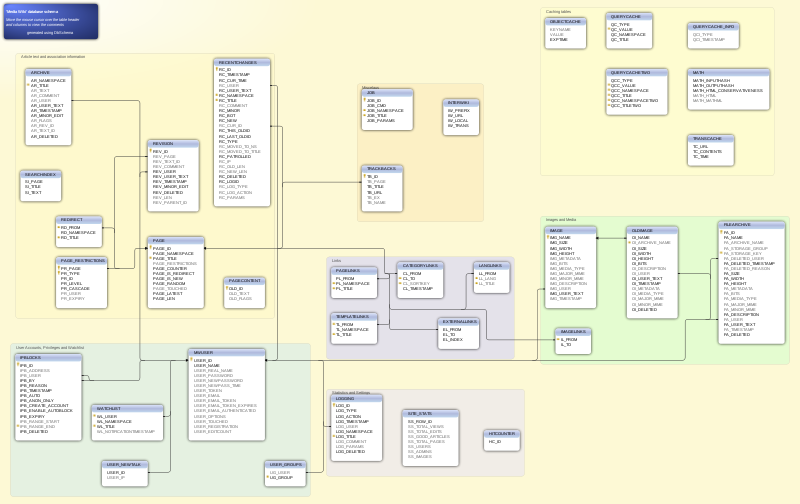Click the RD_NAMESPACE column
800x504 pixels.
click(78, 232)
